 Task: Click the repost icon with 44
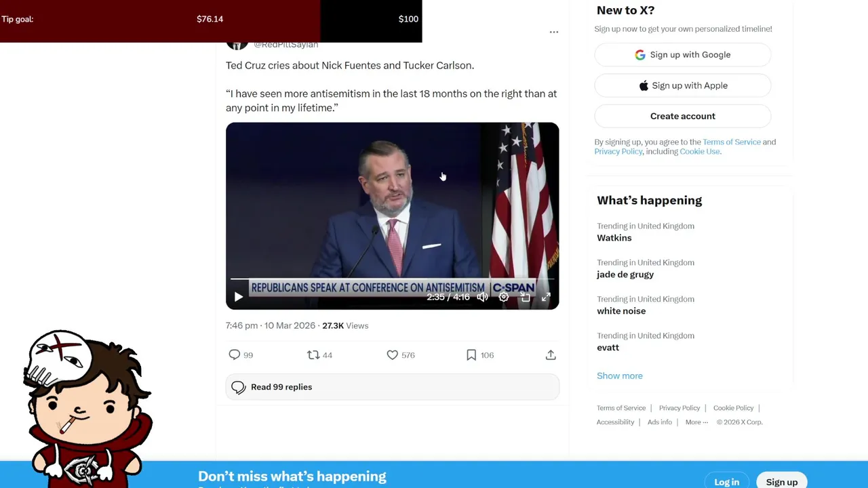313,354
